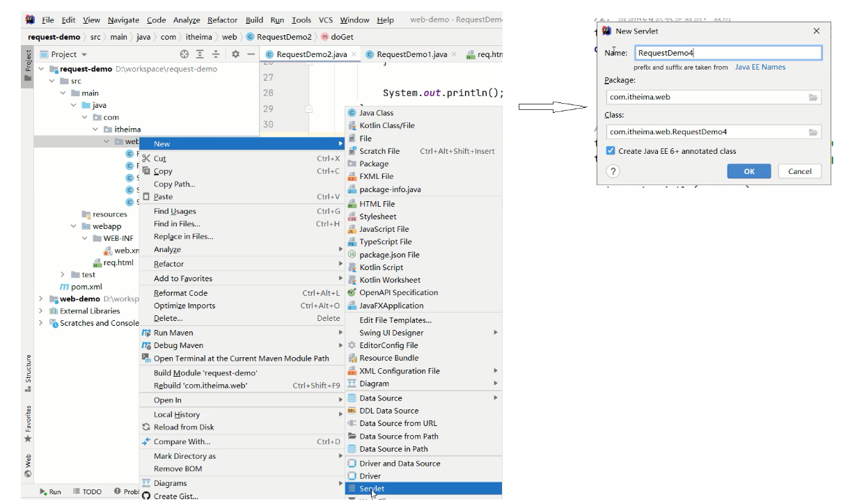Click the Stylesheet css icon
864x504 pixels.
click(x=352, y=216)
